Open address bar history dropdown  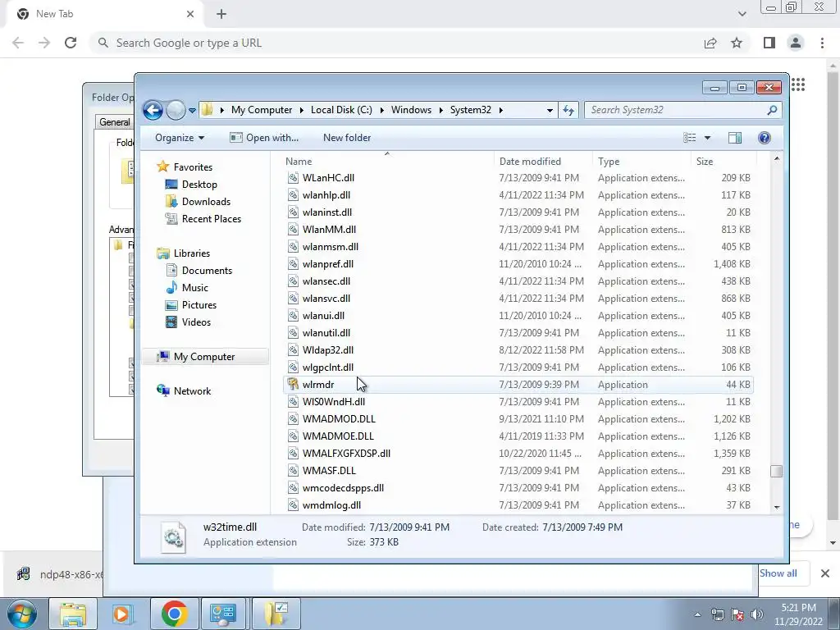(550, 111)
